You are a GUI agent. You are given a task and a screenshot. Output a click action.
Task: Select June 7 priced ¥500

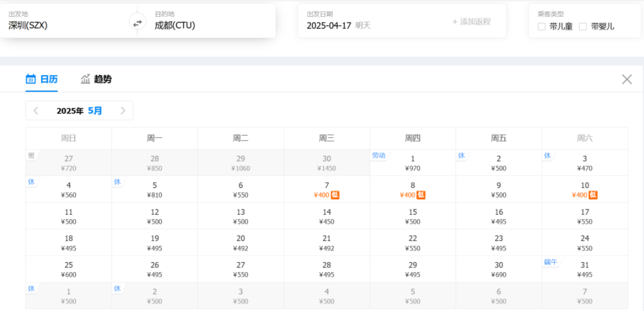click(585, 296)
